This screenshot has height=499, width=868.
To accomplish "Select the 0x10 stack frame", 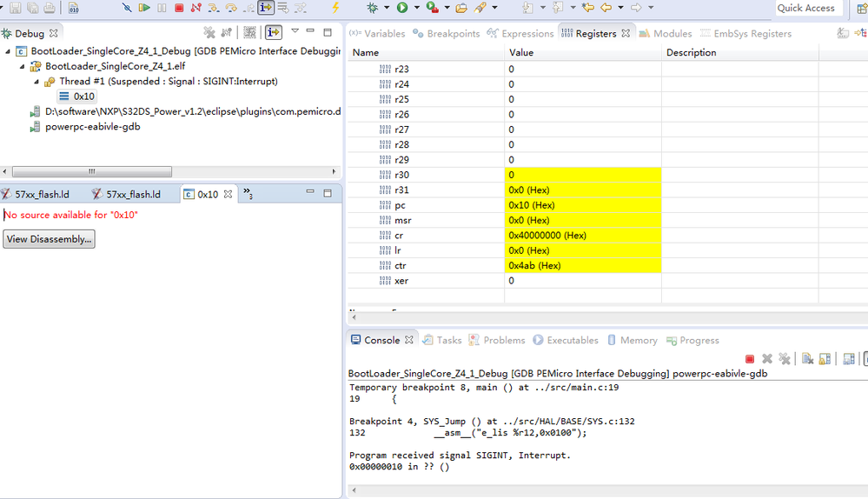I will pos(77,96).
